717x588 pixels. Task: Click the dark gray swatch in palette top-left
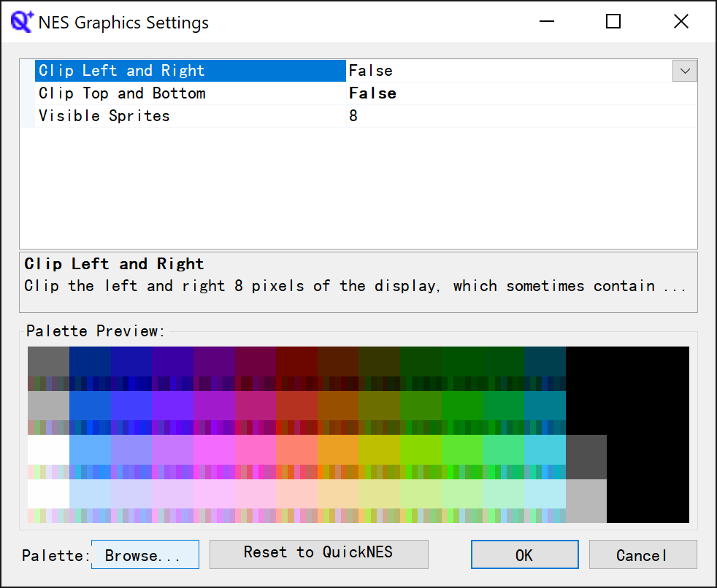pos(48,361)
